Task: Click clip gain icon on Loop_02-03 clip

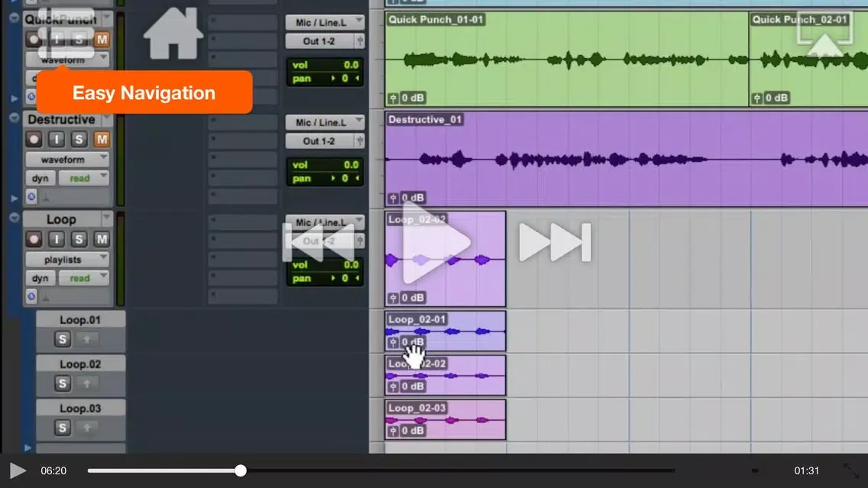Action: click(393, 431)
